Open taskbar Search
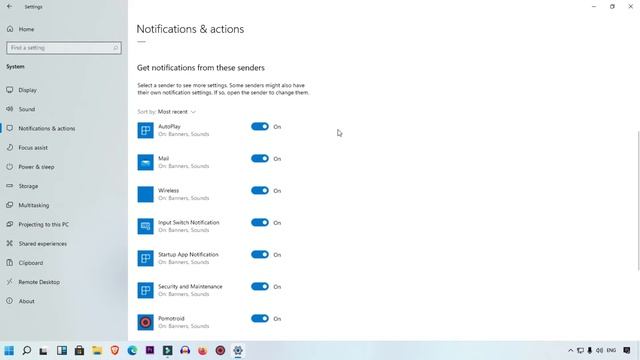Screen dimensions: 640x360 27,350
